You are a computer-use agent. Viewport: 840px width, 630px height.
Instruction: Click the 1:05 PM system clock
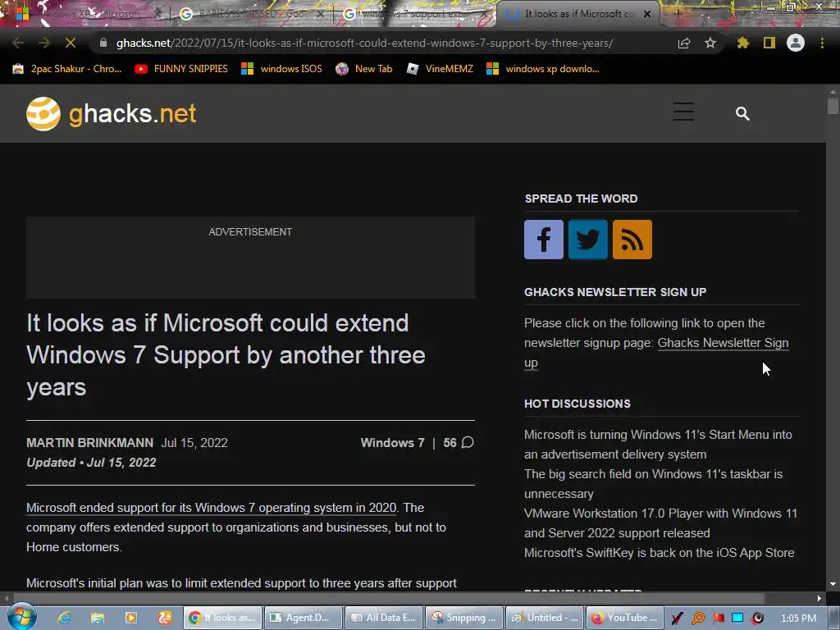(798, 619)
